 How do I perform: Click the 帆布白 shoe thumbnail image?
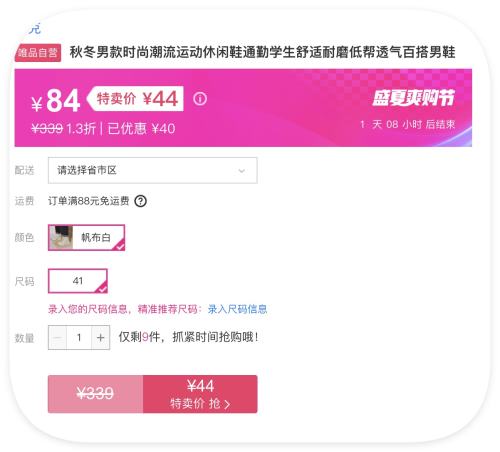[x=61, y=237]
